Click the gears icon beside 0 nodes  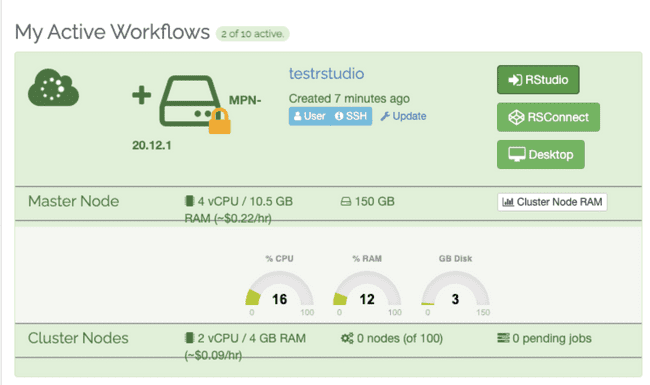click(347, 338)
